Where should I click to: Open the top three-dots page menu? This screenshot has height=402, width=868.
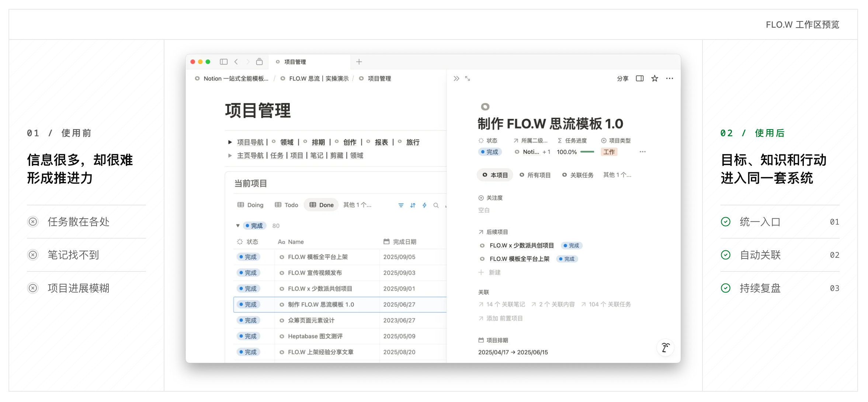670,78
